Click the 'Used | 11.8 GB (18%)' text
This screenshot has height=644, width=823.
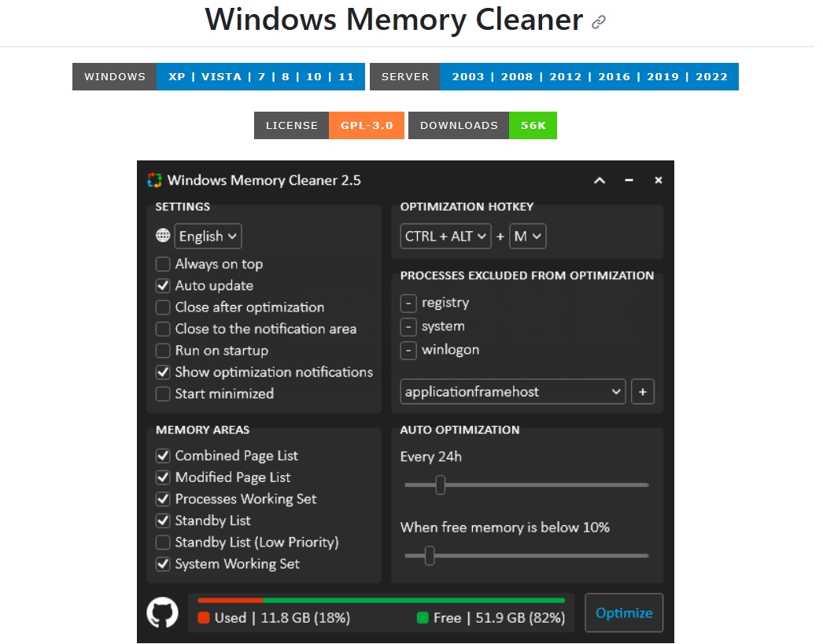coord(282,618)
